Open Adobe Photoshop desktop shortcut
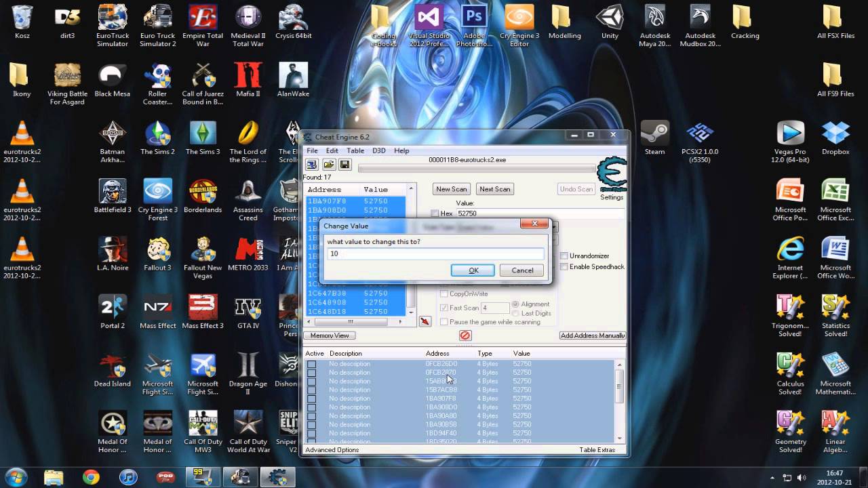Screen dimensions: 868x488 point(474,26)
